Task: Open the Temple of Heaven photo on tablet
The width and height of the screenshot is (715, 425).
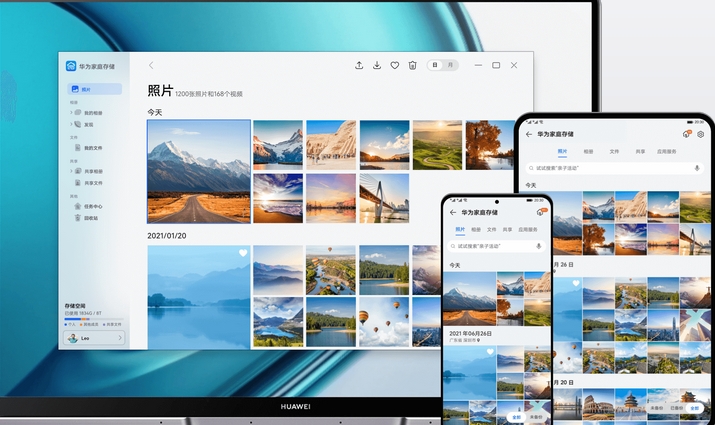Action: [x=631, y=404]
